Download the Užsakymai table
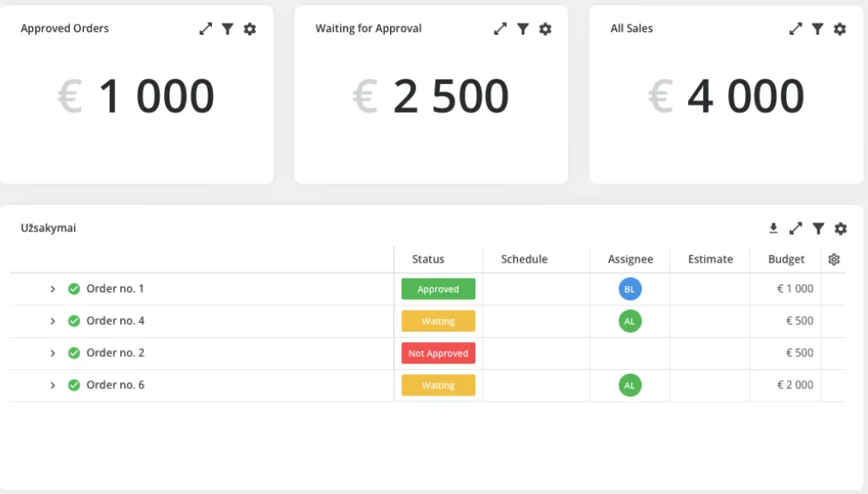 point(773,228)
